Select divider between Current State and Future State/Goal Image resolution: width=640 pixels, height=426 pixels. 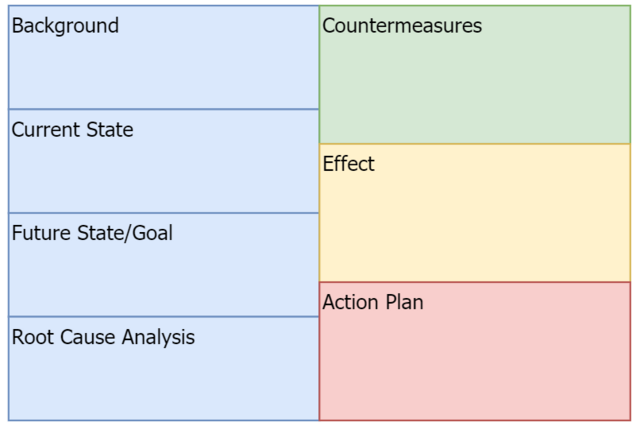(x=163, y=213)
